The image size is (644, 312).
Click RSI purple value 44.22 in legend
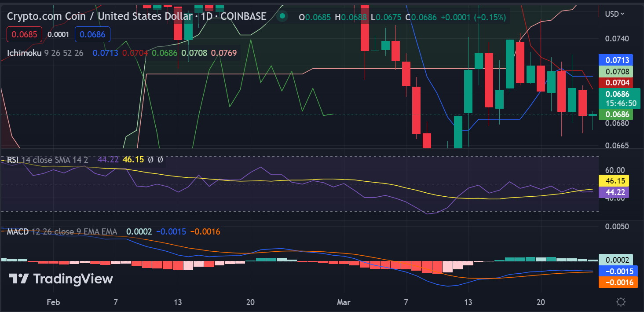(x=108, y=160)
